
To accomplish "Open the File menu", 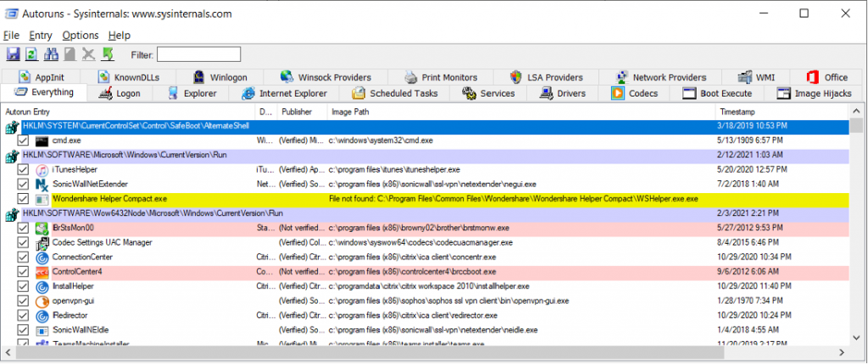I will coord(11,36).
